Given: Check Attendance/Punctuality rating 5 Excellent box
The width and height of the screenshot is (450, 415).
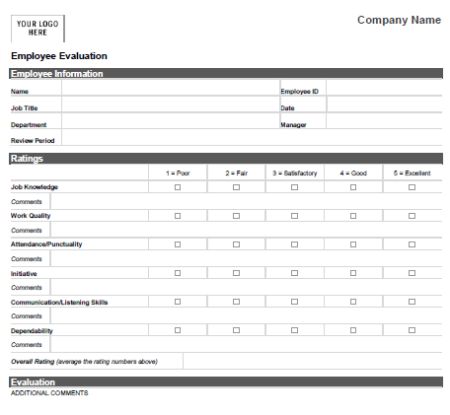Looking at the screenshot, I should click(x=412, y=244).
